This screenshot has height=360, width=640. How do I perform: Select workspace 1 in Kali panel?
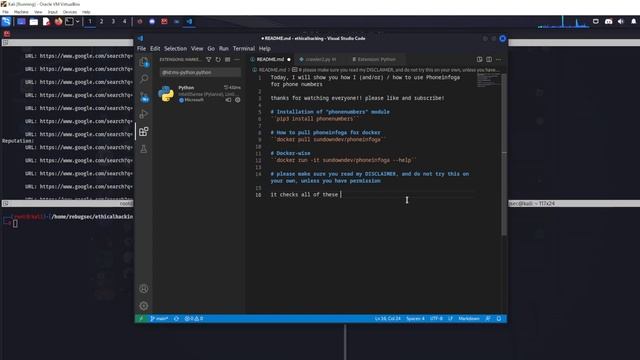point(90,21)
